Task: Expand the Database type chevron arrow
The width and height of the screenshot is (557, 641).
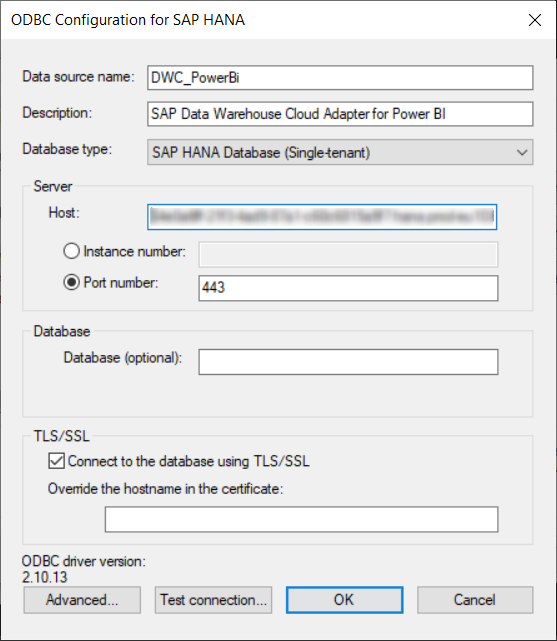Action: (521, 152)
